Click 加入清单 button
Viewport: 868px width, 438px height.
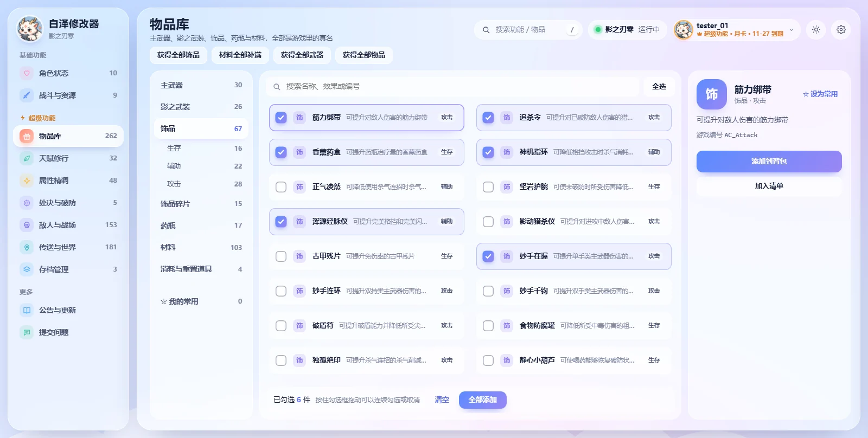click(x=769, y=186)
